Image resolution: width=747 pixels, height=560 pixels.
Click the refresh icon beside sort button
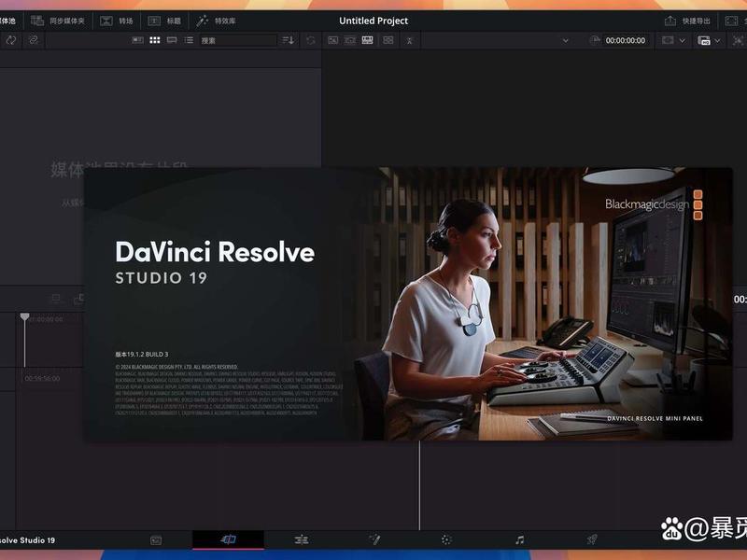pyautogui.click(x=311, y=40)
